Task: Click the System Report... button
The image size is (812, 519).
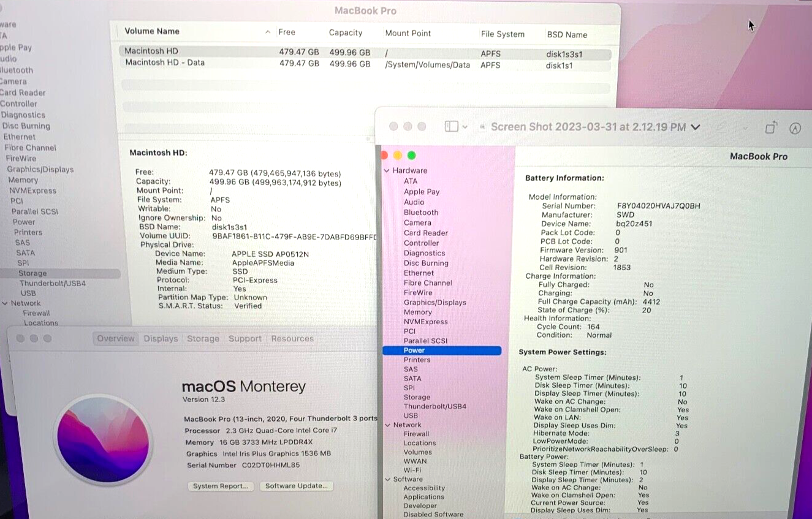Action: [220, 486]
